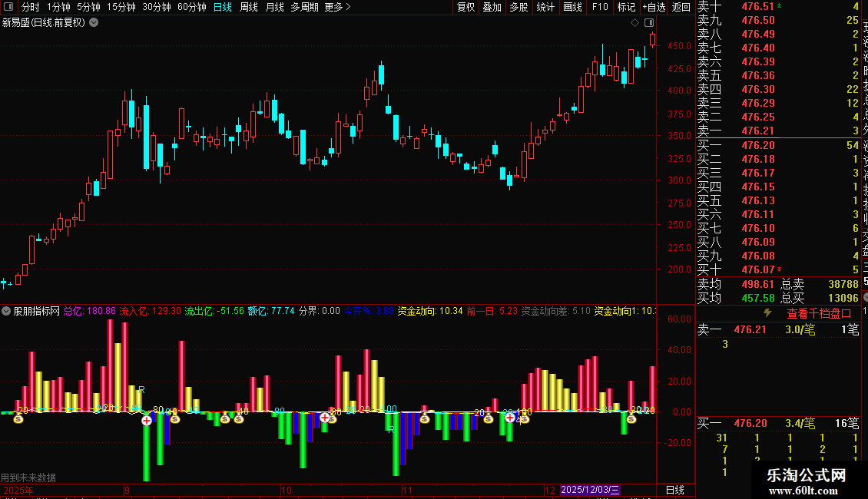Click the 总卖 volume 38788

(x=843, y=284)
